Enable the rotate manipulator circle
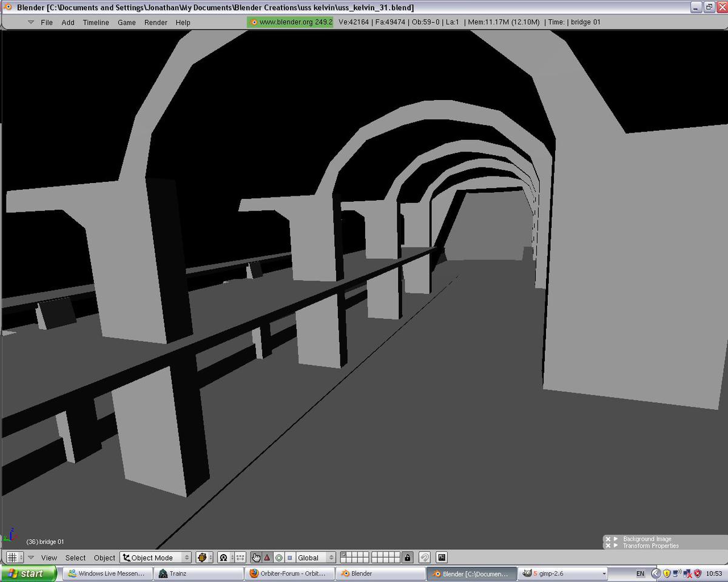728x582 pixels. pos(278,558)
